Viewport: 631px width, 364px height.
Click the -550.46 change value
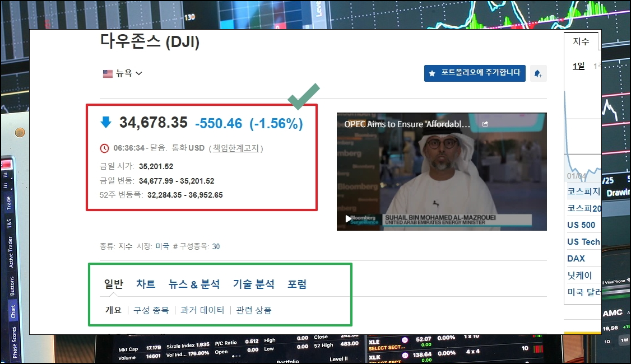[219, 123]
